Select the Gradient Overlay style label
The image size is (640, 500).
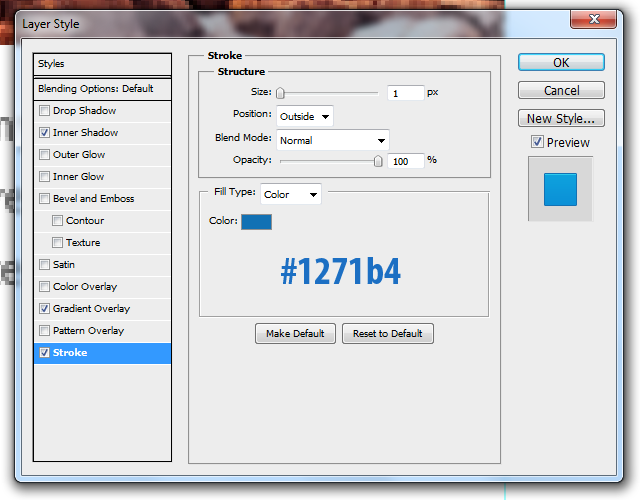pyautogui.click(x=91, y=309)
